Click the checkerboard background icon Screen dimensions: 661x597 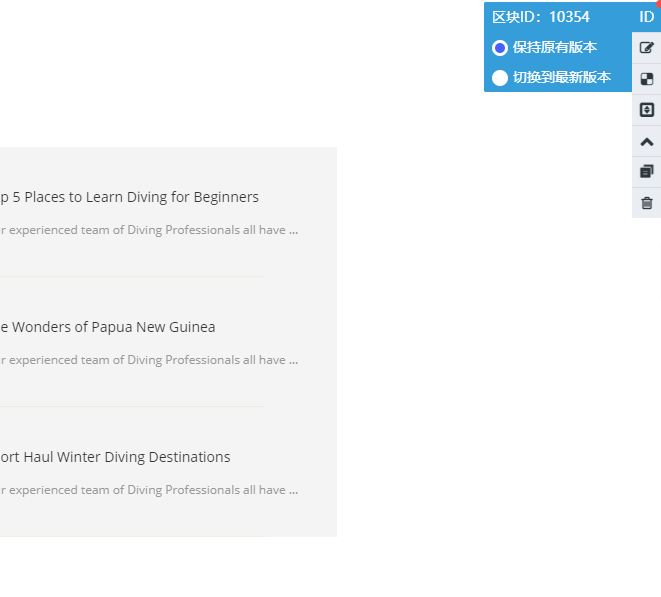(x=647, y=79)
